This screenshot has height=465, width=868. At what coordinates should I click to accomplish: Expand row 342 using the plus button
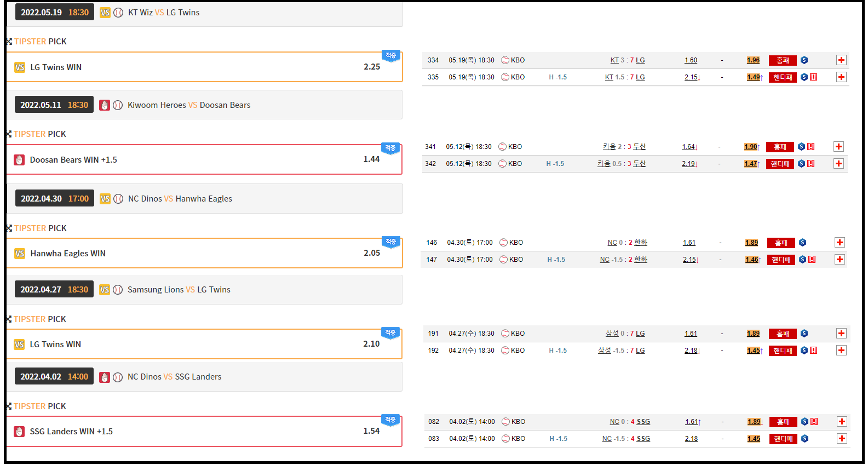pyautogui.click(x=838, y=164)
